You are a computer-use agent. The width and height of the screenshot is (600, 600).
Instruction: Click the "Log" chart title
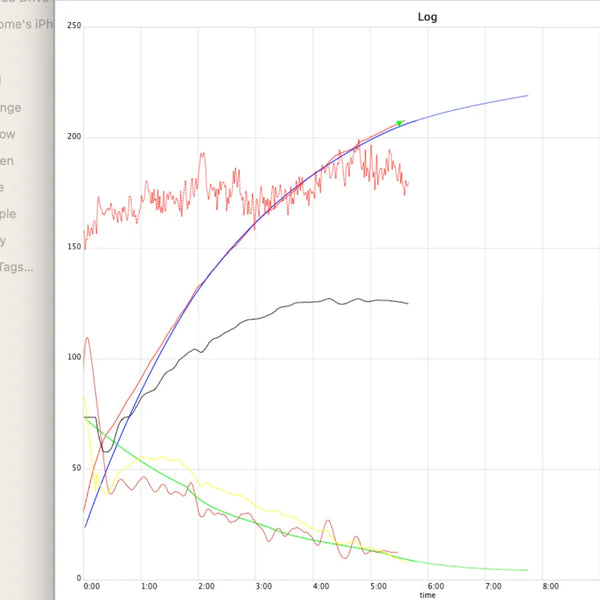[x=427, y=17]
